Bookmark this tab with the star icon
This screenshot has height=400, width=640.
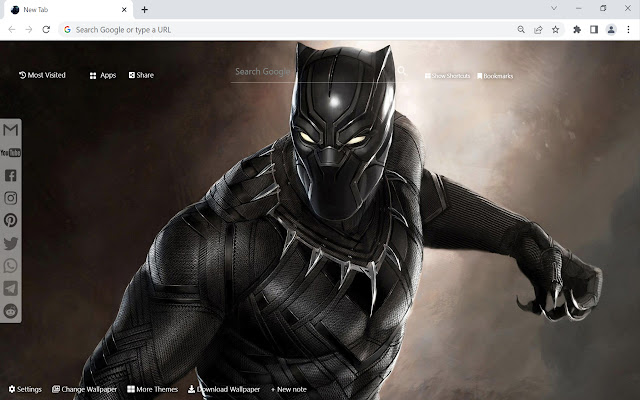555,29
